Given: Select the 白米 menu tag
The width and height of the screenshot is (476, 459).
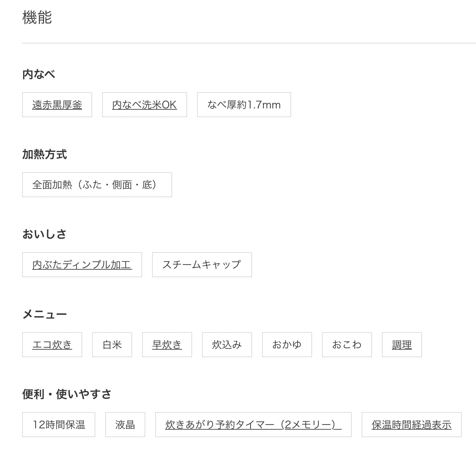Looking at the screenshot, I should click(x=112, y=345).
